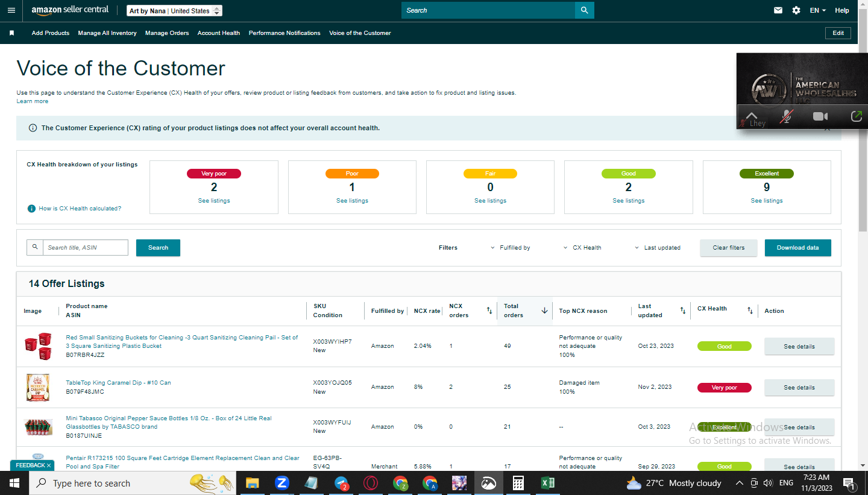Click the bookmark icon in navigation bar
The image size is (868, 495).
11,33
